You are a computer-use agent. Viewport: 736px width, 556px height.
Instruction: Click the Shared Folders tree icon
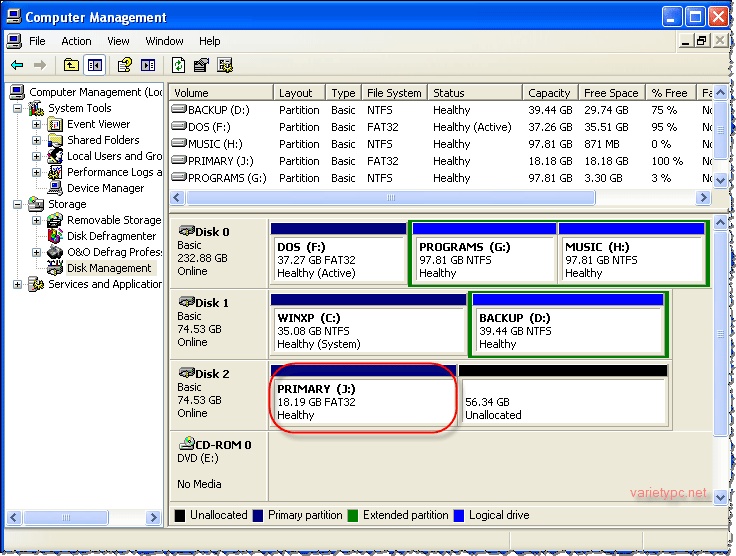pos(55,140)
